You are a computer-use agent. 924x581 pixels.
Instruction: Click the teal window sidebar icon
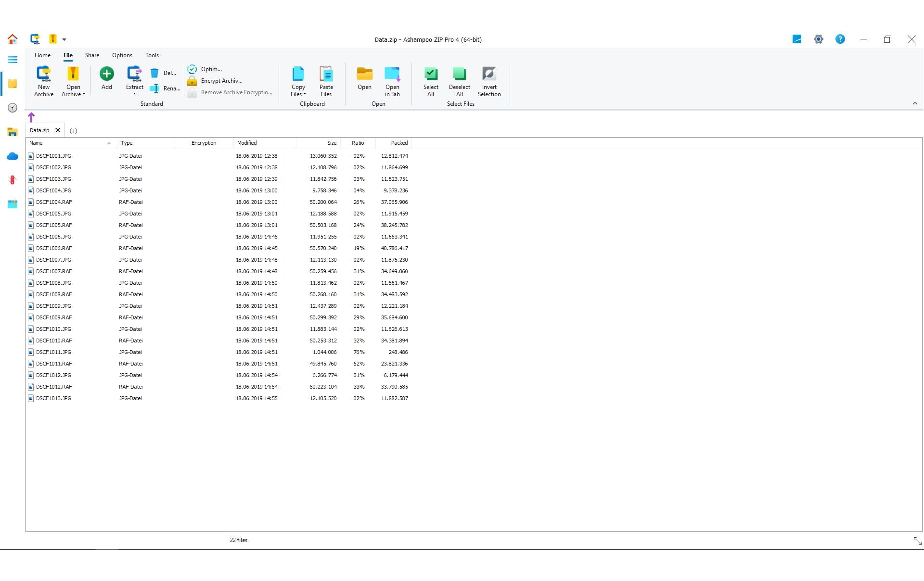click(13, 204)
